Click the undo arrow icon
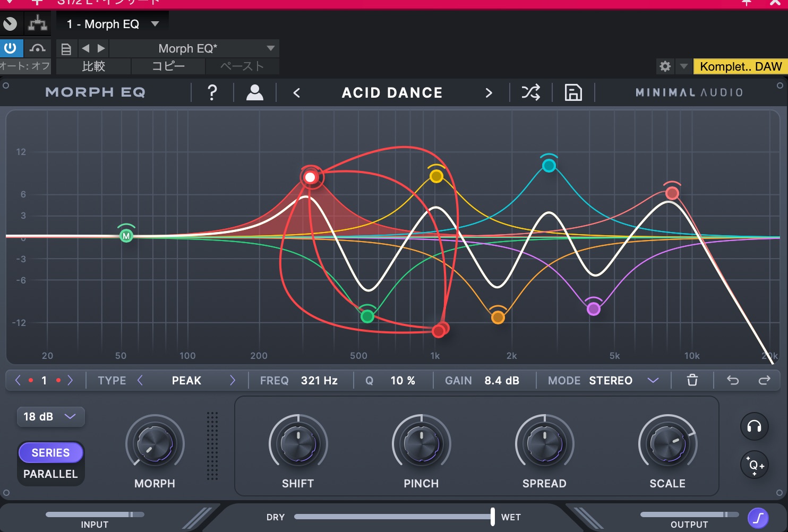Image resolution: width=788 pixels, height=532 pixels. pos(733,380)
